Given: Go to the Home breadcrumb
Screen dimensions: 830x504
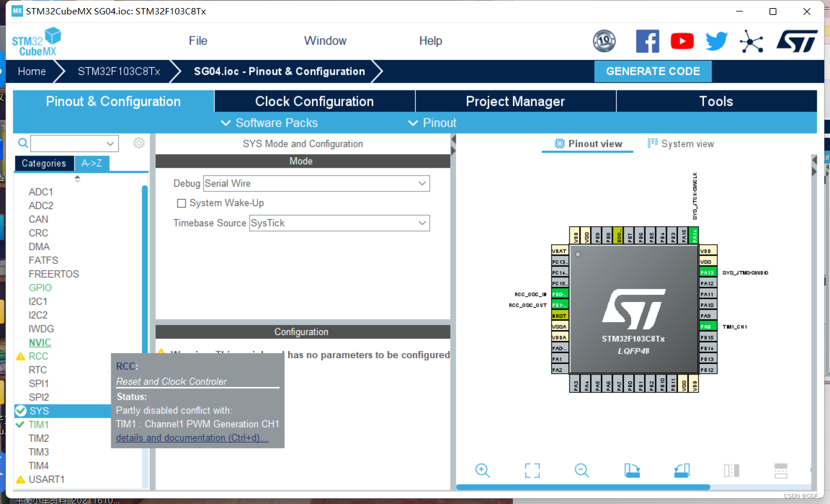Looking at the screenshot, I should pos(32,71).
